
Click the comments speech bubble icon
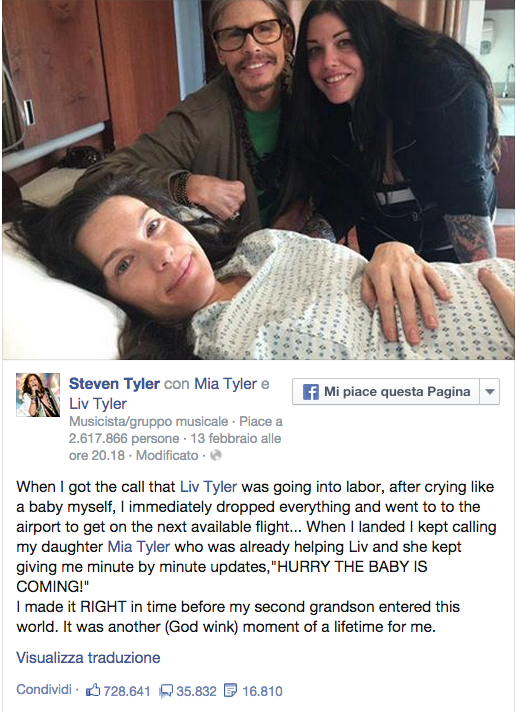[166, 691]
